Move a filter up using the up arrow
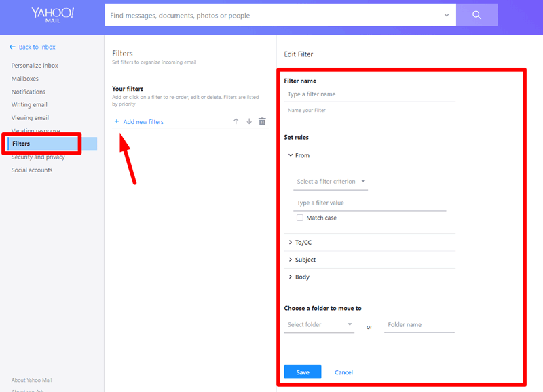This screenshot has width=543, height=392. pyautogui.click(x=236, y=121)
